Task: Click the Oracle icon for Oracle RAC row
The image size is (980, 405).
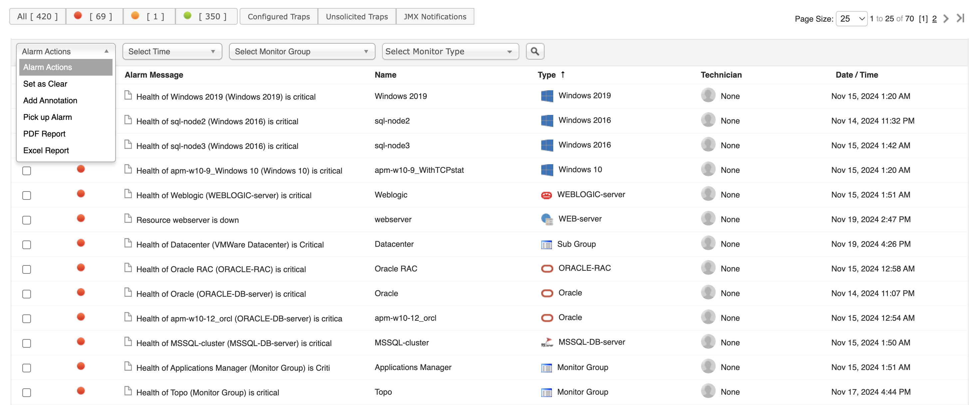Action: [x=547, y=268]
